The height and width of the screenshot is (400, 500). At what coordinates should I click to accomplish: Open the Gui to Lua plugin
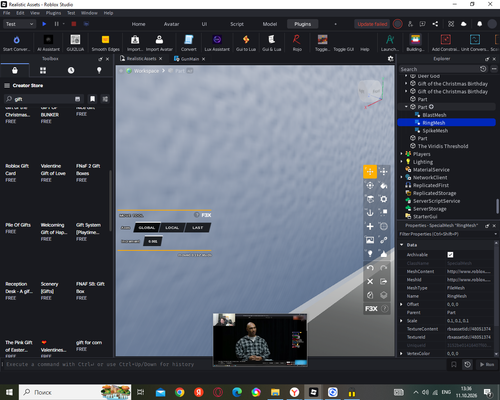click(x=246, y=43)
